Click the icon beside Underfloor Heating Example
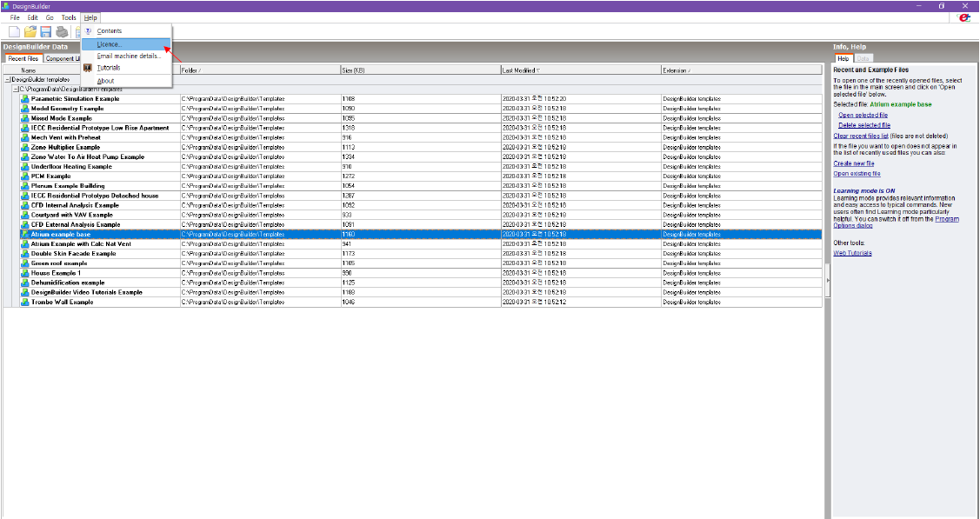 tap(25, 167)
